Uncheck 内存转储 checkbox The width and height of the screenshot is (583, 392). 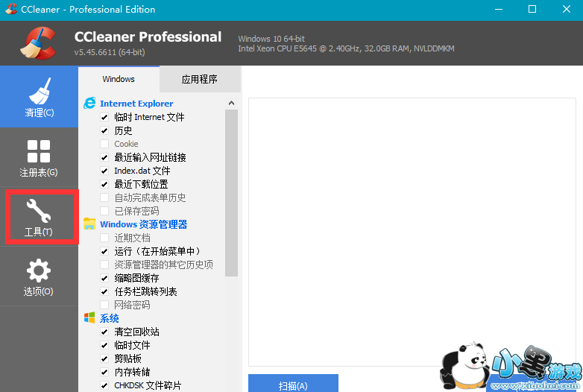104,372
